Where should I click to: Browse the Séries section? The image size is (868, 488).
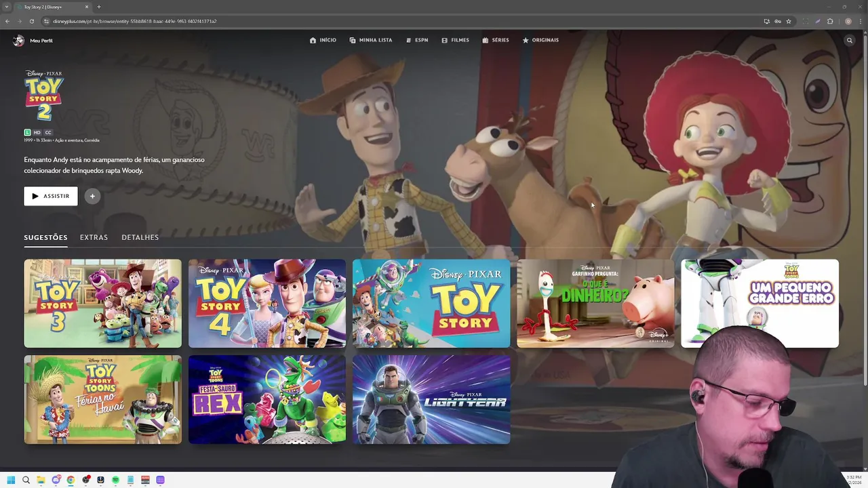click(496, 40)
